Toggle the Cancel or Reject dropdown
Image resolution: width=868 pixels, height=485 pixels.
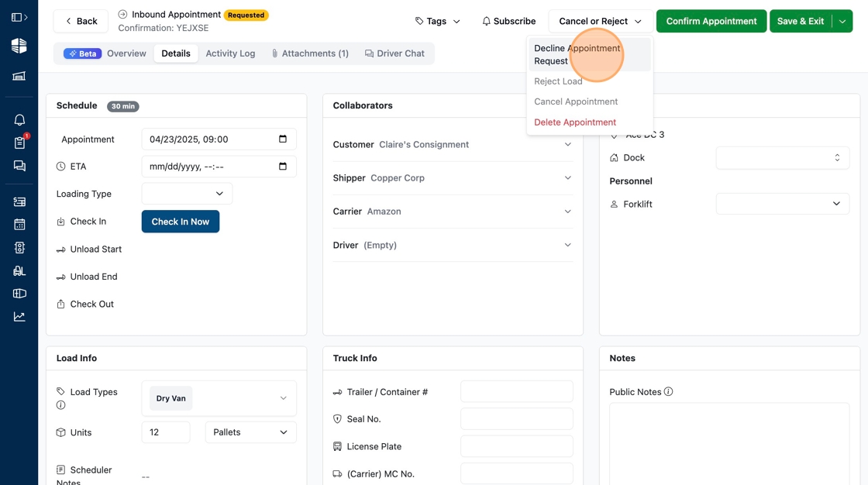tap(601, 21)
